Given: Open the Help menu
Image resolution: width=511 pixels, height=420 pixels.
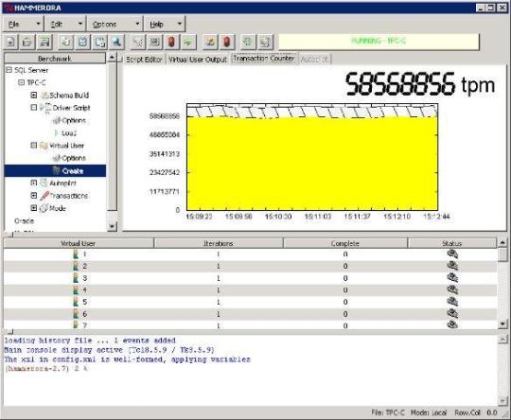Looking at the screenshot, I should (165, 24).
